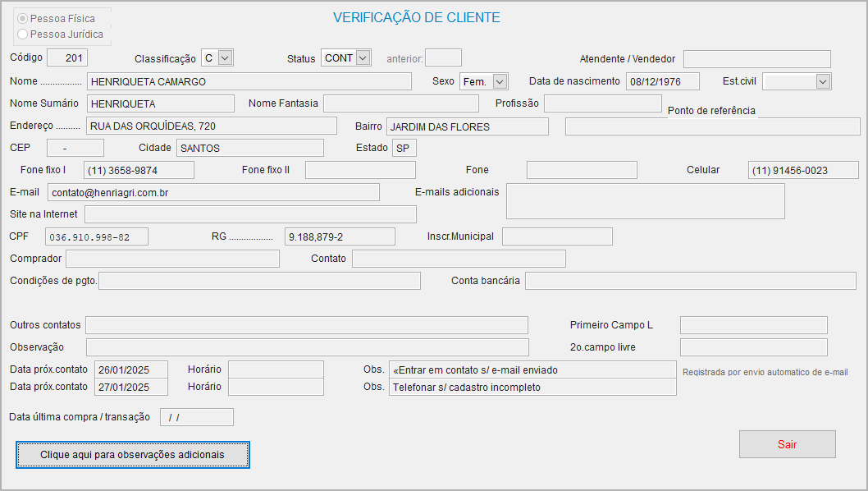Select the Comprador field

[x=173, y=259]
